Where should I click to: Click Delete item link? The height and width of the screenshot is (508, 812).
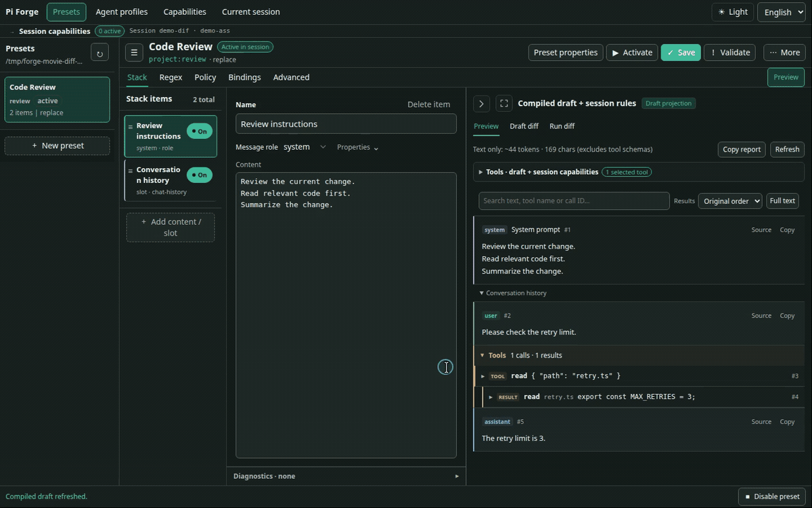428,104
